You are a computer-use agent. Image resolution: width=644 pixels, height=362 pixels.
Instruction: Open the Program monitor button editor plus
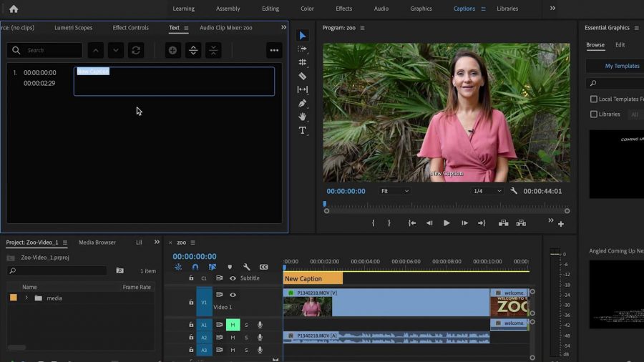point(560,224)
